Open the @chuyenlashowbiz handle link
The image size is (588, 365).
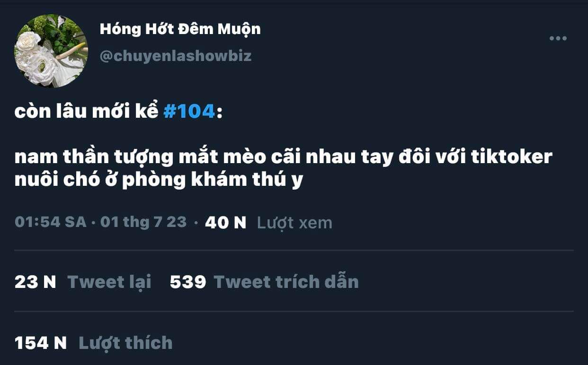pyautogui.click(x=176, y=56)
